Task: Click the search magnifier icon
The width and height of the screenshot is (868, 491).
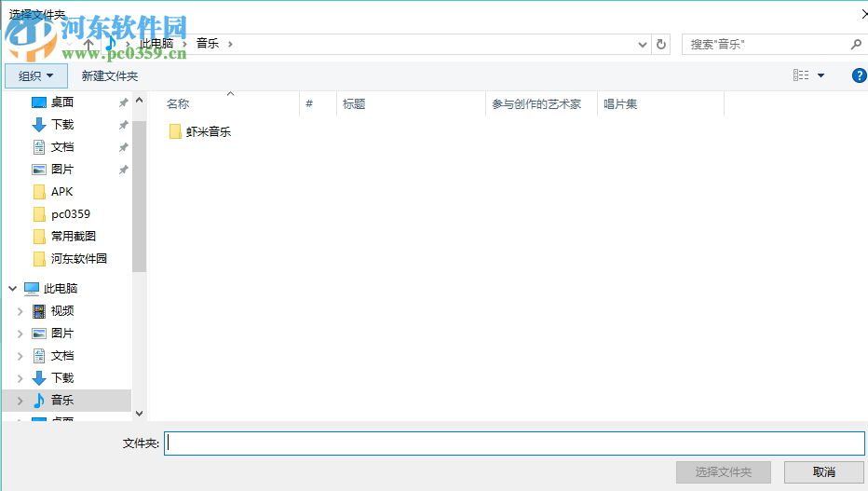Action: pos(856,45)
